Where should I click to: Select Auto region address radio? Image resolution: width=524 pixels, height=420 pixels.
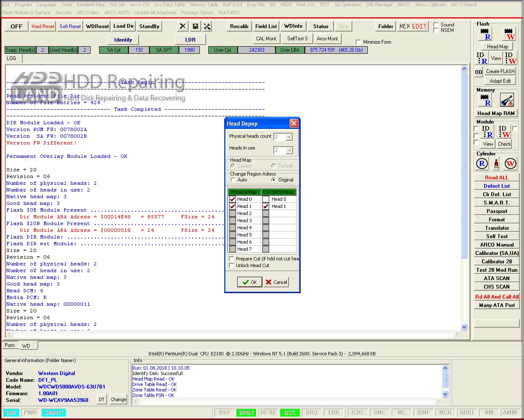coord(233,180)
